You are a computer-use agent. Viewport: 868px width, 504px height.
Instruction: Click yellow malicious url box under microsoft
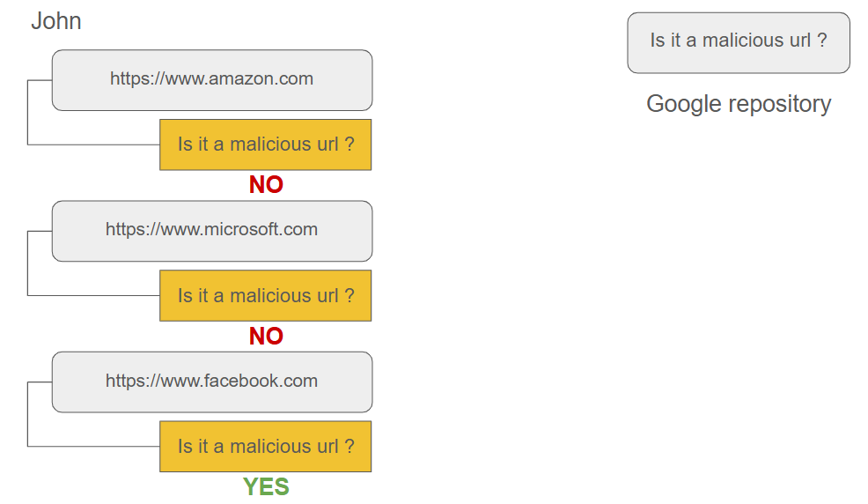pos(266,296)
